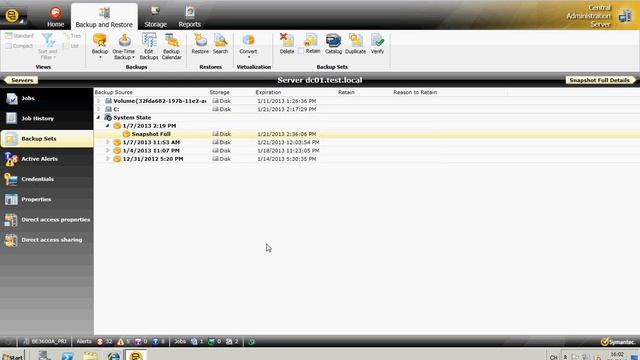Image resolution: width=640 pixels, height=360 pixels.
Task: Open the Edit Backups tool
Action: coord(149,46)
